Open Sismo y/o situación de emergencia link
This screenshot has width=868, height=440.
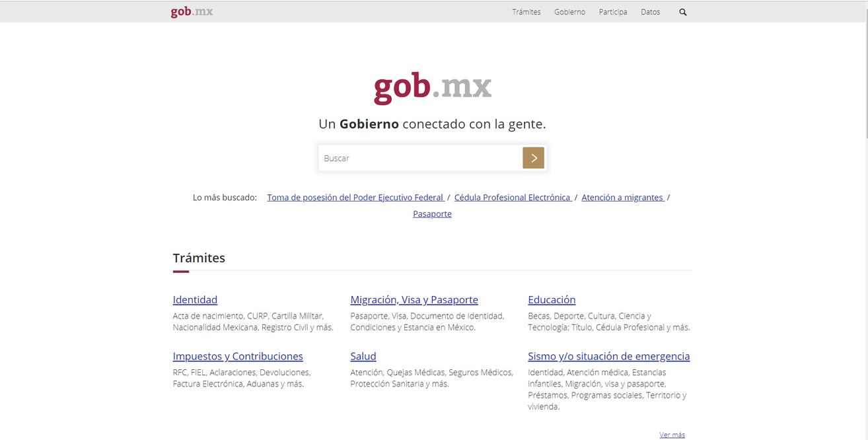608,356
